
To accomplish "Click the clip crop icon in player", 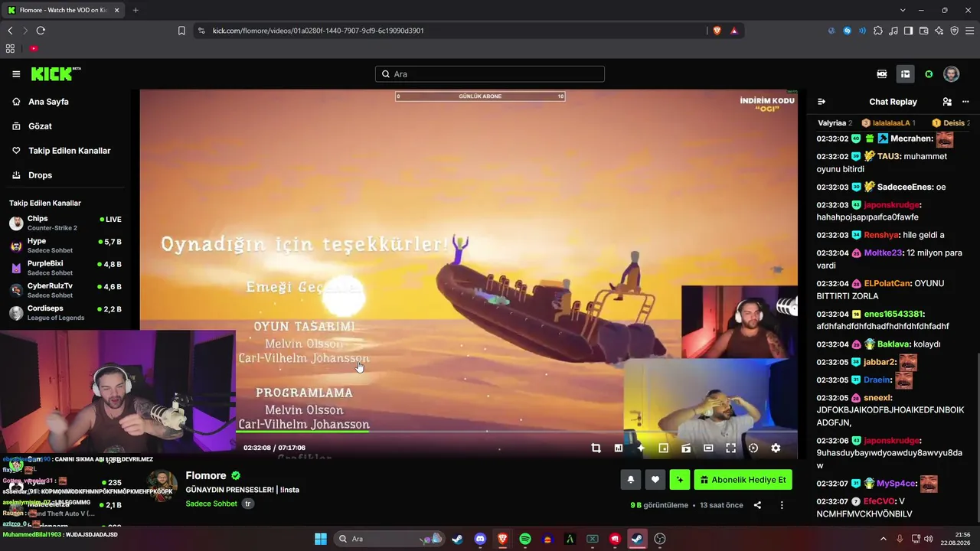I will coord(596,448).
